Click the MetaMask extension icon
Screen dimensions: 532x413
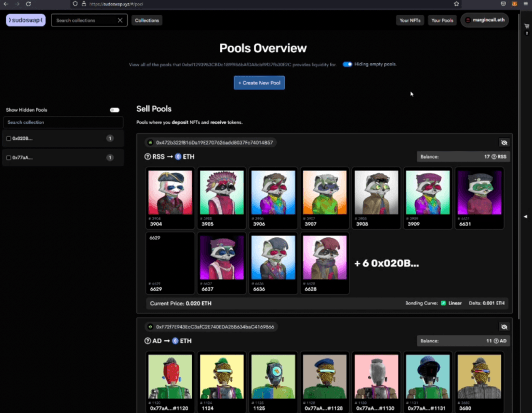pos(514,4)
